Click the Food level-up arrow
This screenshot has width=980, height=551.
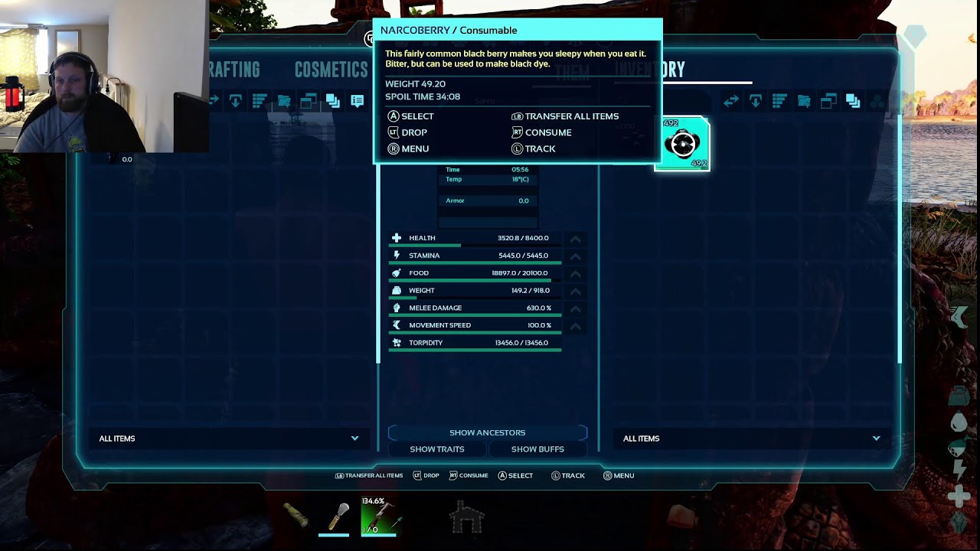pos(575,274)
